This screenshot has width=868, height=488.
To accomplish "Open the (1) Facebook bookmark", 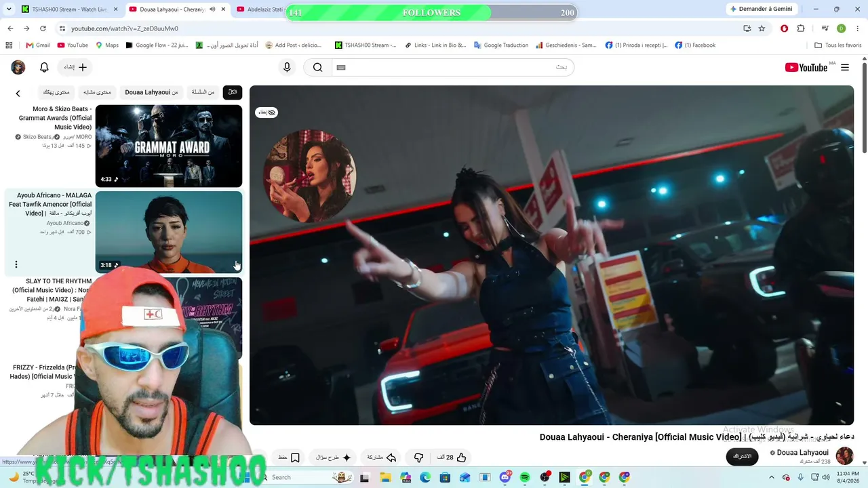I will tap(695, 45).
